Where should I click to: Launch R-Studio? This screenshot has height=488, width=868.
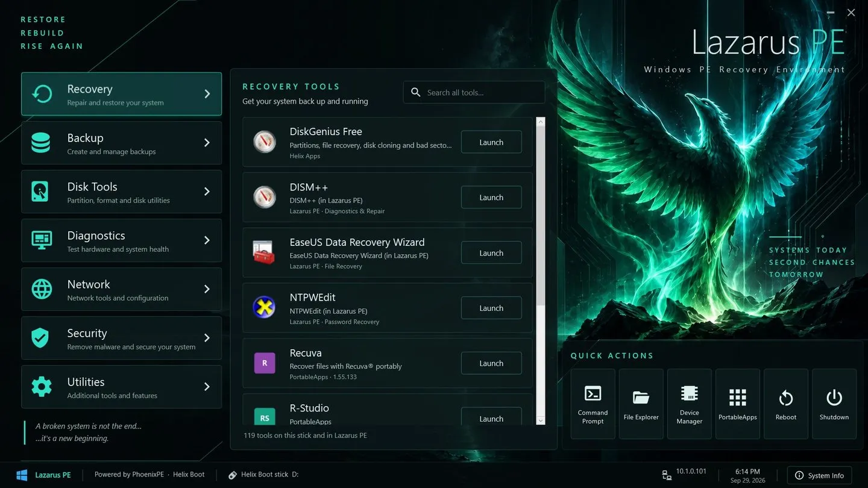491,417
